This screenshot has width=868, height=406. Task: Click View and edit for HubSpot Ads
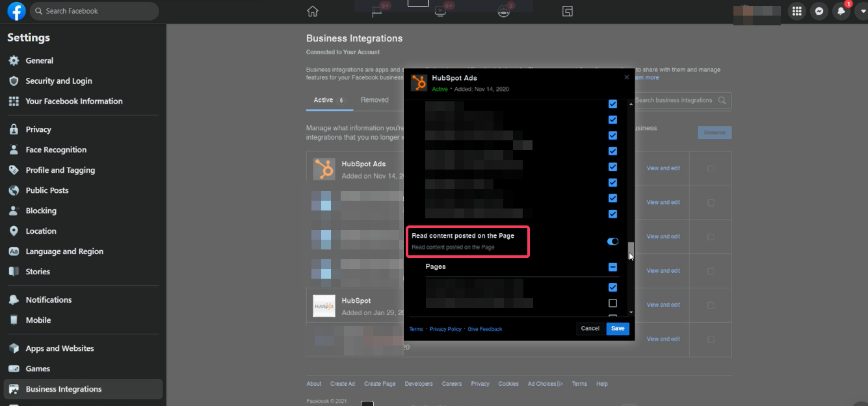tap(663, 168)
